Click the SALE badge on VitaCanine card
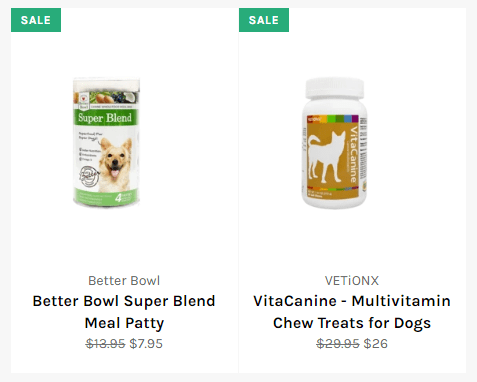 point(264,20)
